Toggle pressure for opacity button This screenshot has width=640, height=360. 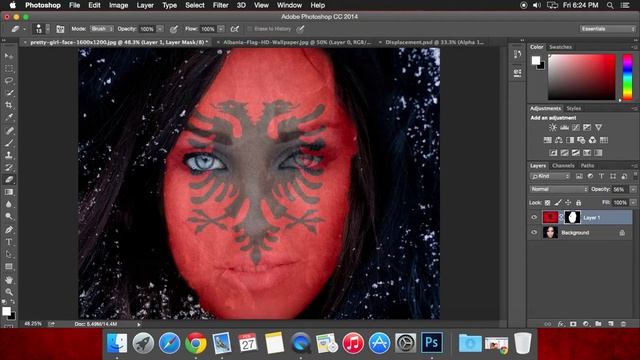[174, 29]
